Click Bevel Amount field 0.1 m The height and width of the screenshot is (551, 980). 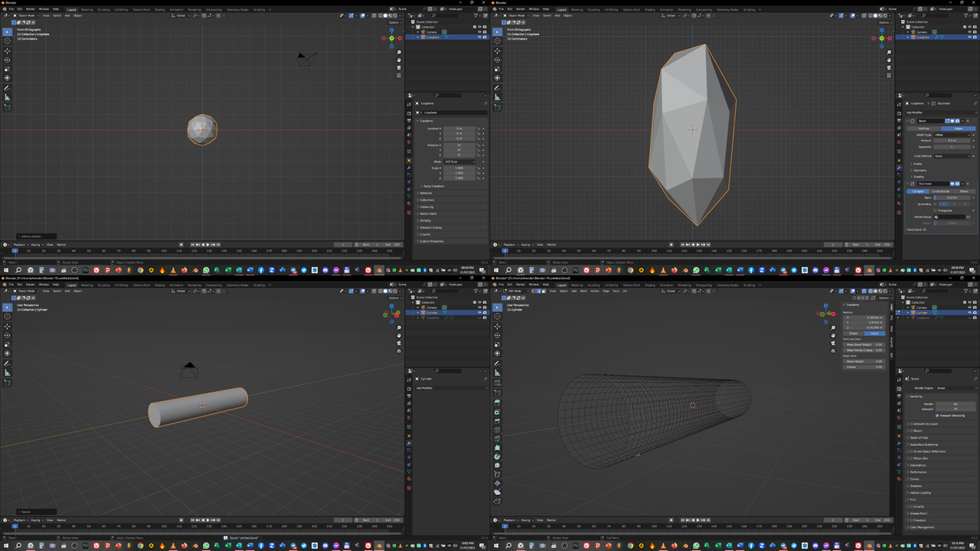[x=952, y=141]
